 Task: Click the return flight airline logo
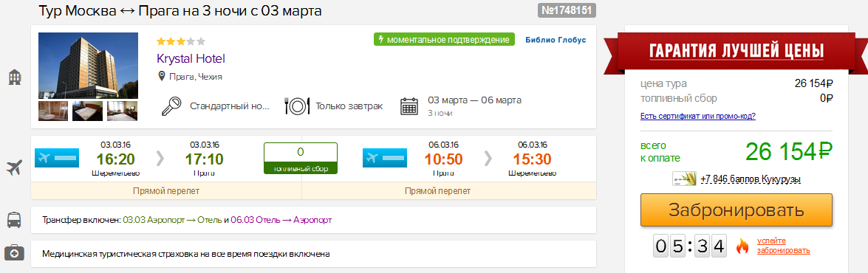click(x=385, y=158)
